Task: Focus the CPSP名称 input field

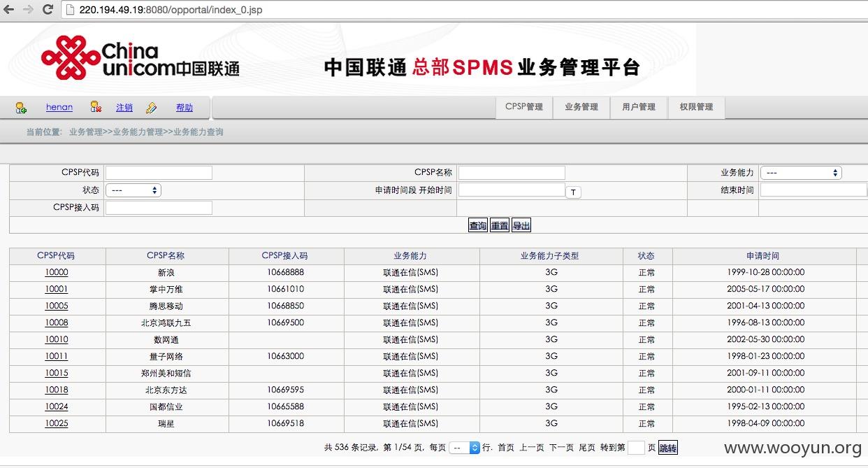Action: [512, 173]
